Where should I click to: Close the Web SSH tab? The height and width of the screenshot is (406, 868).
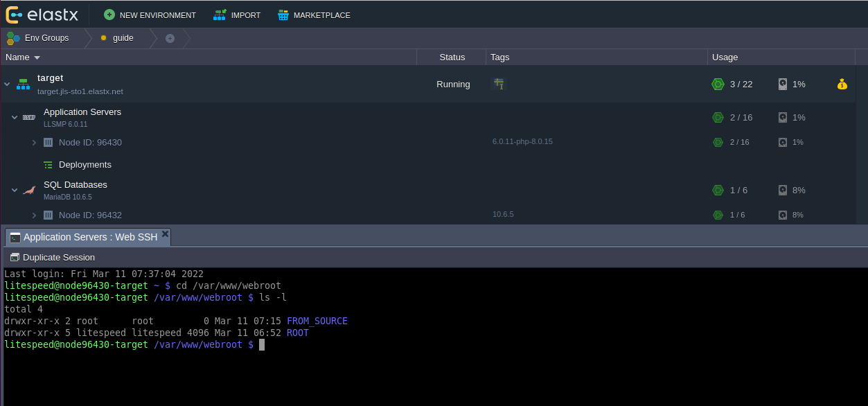[165, 235]
